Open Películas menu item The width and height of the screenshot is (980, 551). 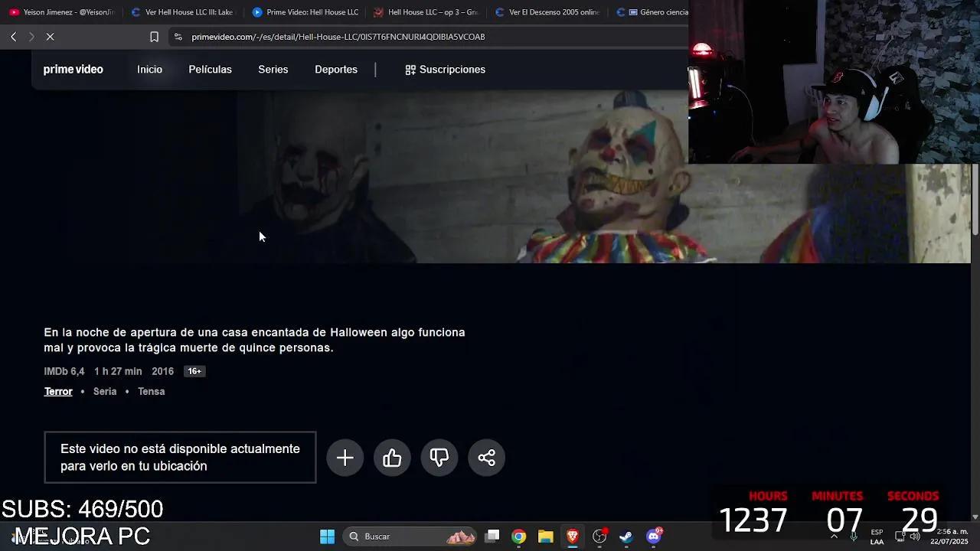pos(210,70)
